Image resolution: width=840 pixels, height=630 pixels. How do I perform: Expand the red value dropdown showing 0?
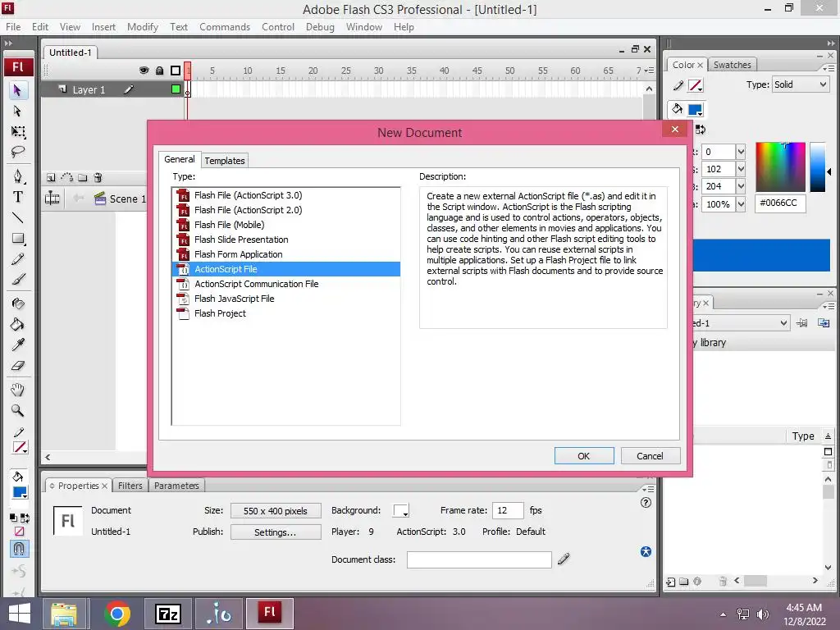point(741,152)
